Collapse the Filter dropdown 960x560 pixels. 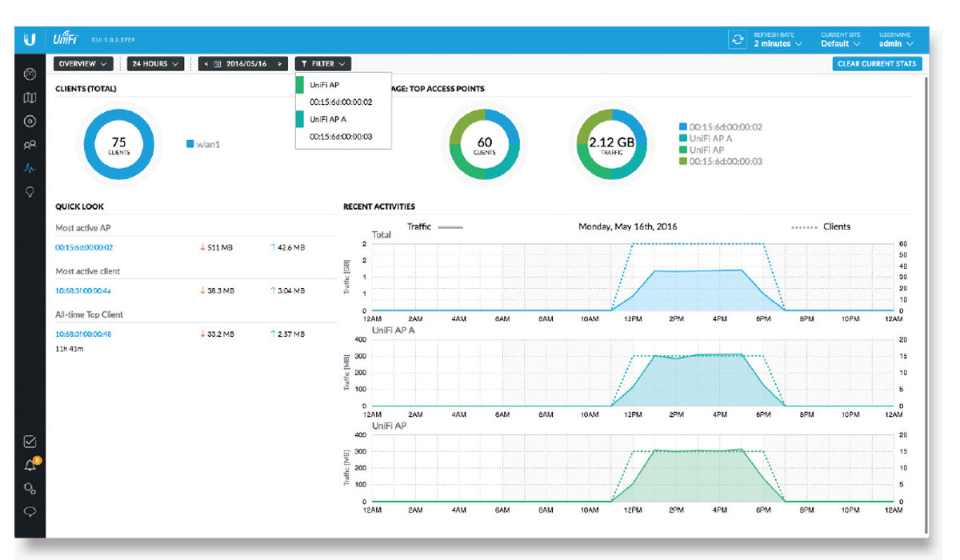(323, 63)
